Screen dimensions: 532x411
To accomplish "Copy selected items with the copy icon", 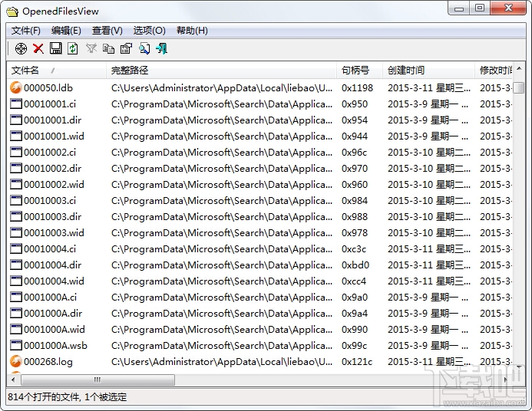I will coord(108,48).
